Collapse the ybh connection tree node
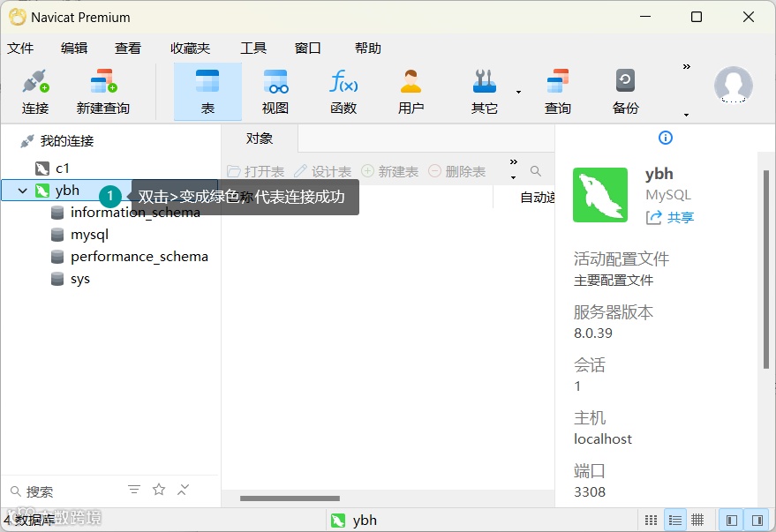This screenshot has width=776, height=532. [22, 191]
